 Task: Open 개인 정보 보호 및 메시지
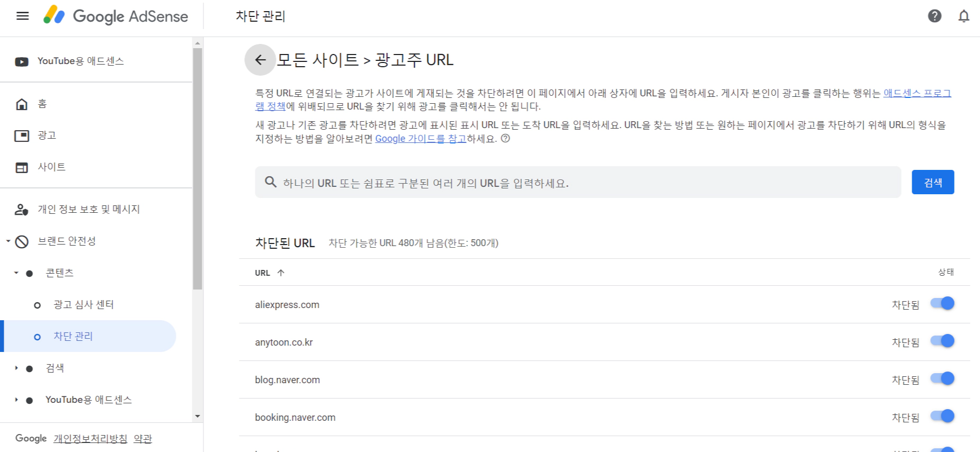[x=88, y=209]
